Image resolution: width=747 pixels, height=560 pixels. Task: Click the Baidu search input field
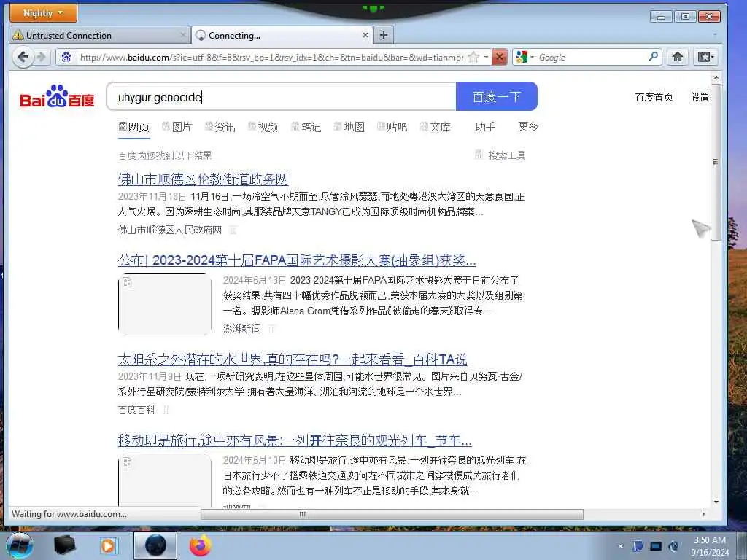[281, 97]
